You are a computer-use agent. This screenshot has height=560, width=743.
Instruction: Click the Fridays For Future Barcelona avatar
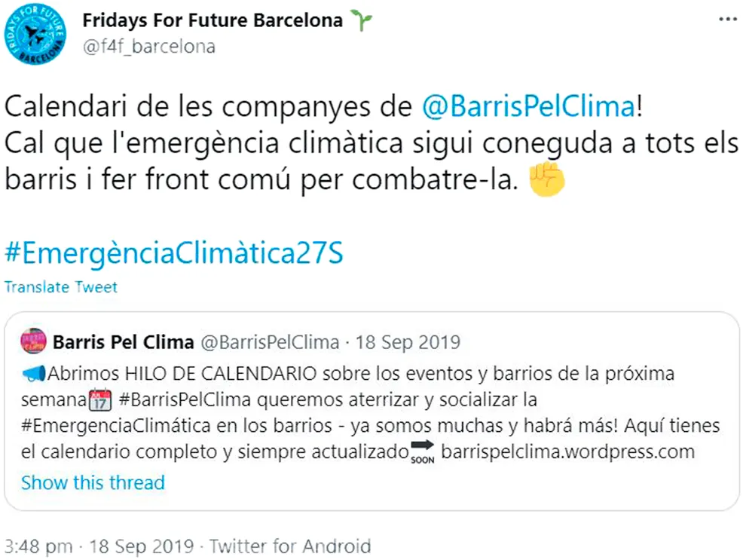[x=34, y=33]
